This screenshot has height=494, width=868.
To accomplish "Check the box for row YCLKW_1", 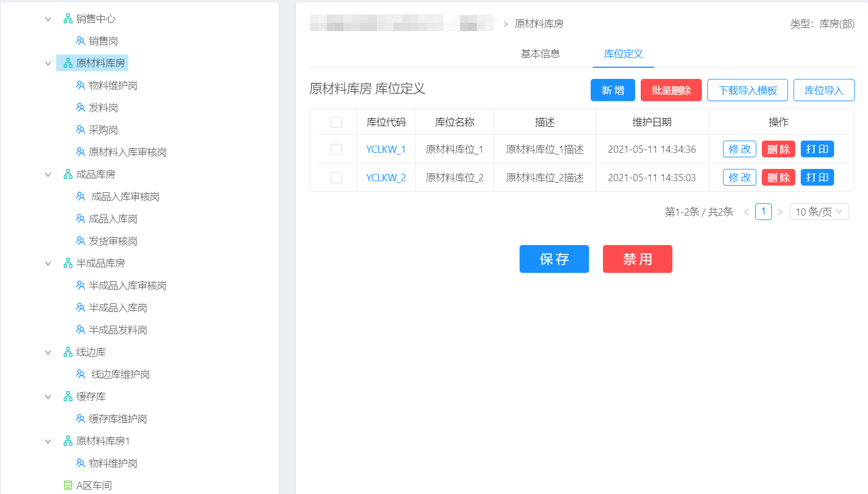I will pos(336,149).
